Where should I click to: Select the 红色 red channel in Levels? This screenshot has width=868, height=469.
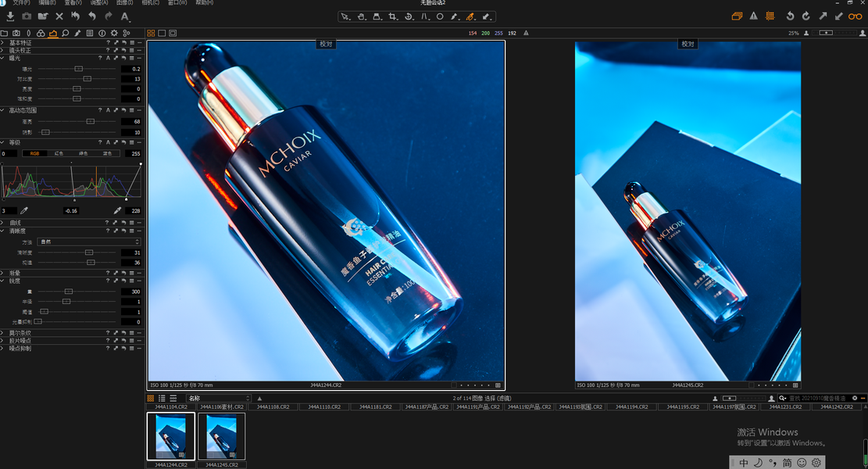pyautogui.click(x=59, y=153)
